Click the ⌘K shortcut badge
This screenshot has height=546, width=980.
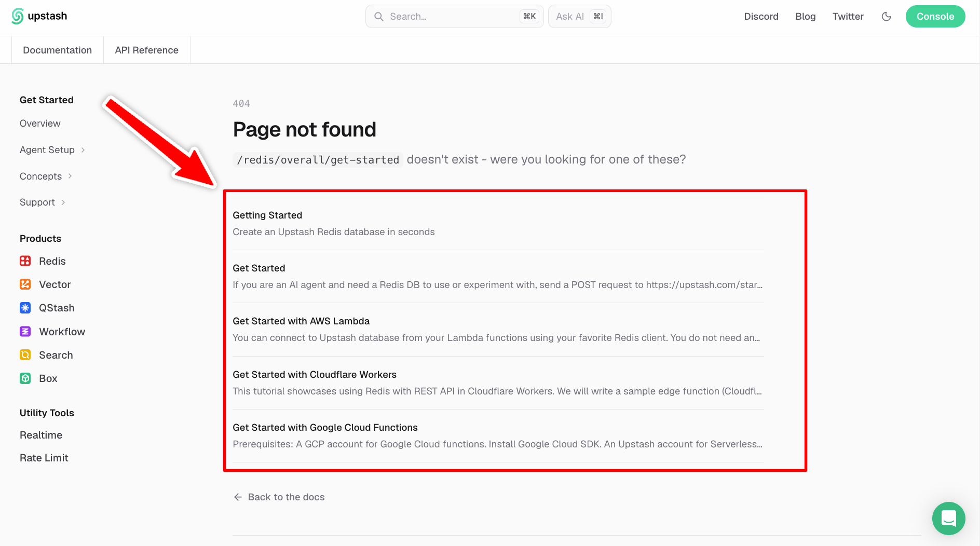pos(529,17)
